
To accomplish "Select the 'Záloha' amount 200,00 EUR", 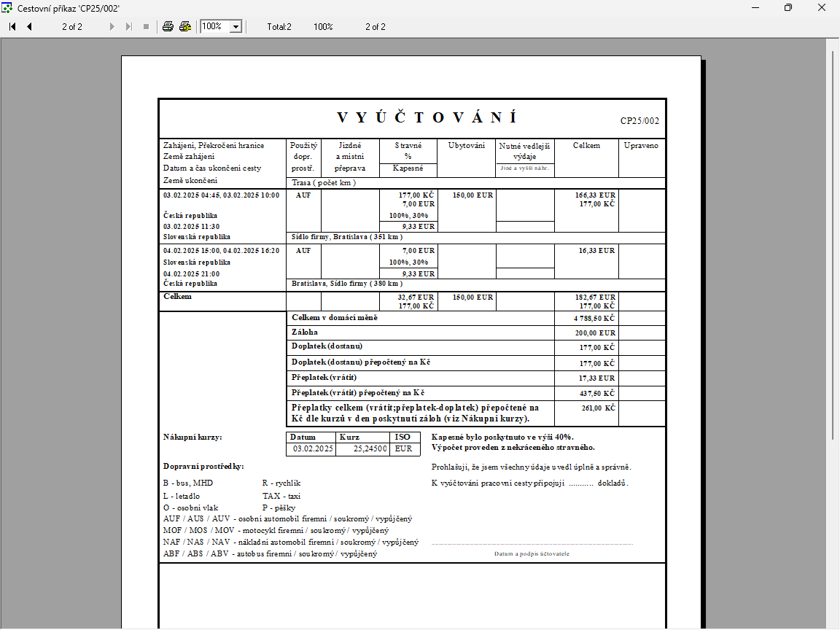I will [595, 332].
